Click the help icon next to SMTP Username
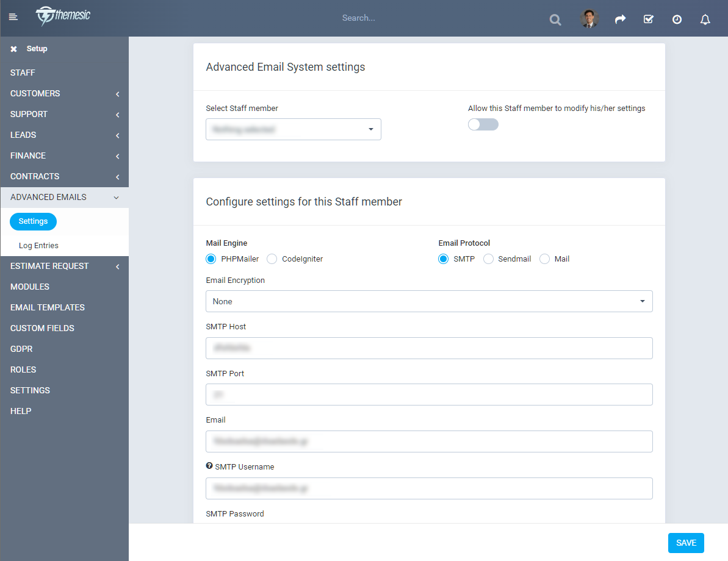The image size is (728, 561). click(209, 466)
